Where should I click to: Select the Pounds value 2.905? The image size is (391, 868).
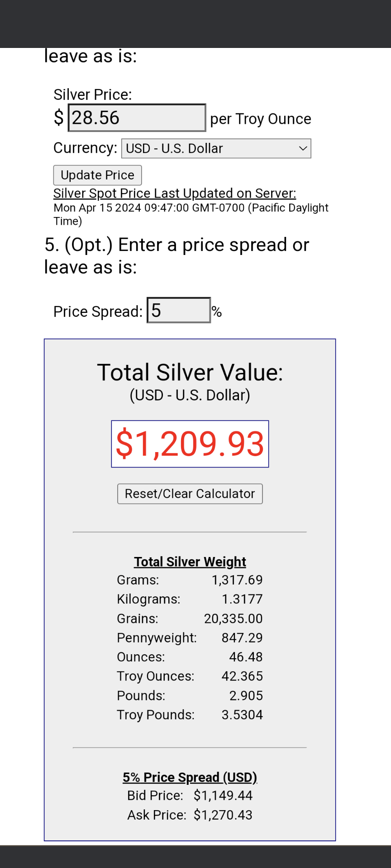tap(246, 696)
